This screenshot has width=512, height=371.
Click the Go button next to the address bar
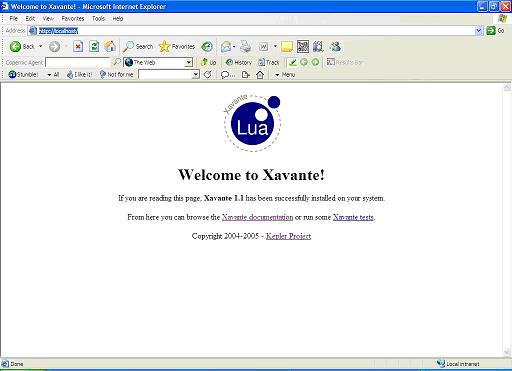(495, 31)
